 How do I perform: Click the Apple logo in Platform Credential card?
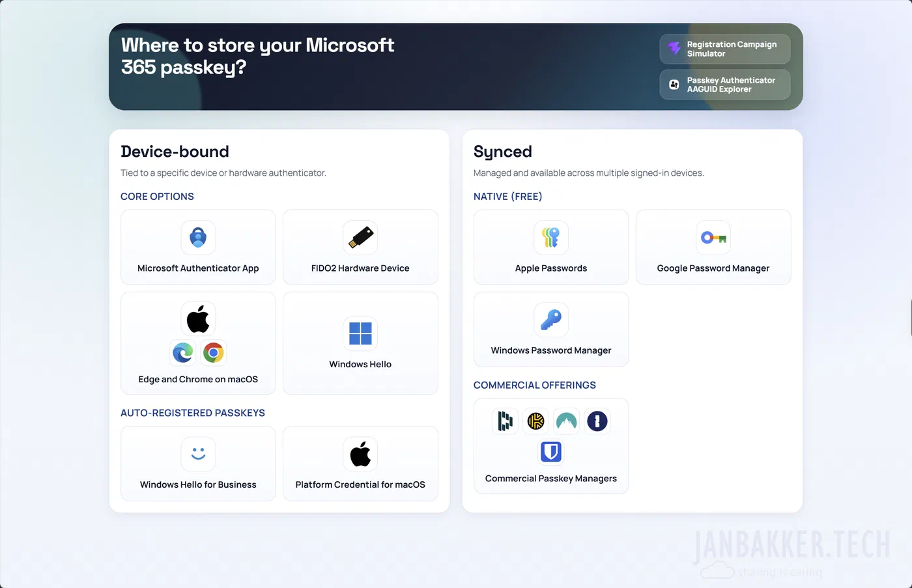pyautogui.click(x=360, y=454)
